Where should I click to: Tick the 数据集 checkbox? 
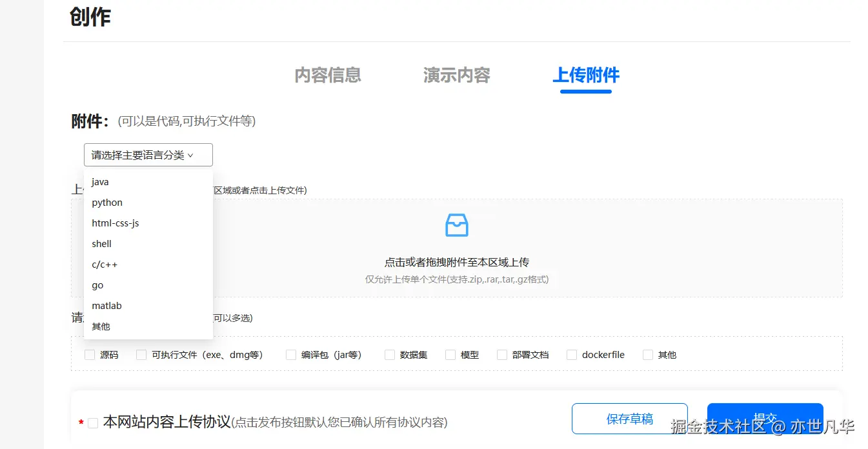click(x=390, y=354)
